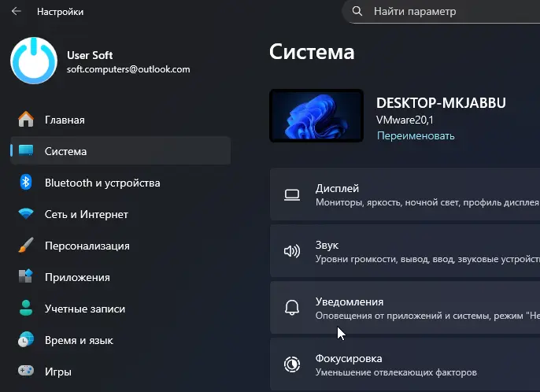Viewport: 540px width, 392px height.
Task: Click the Переименовать link
Action: click(415, 135)
